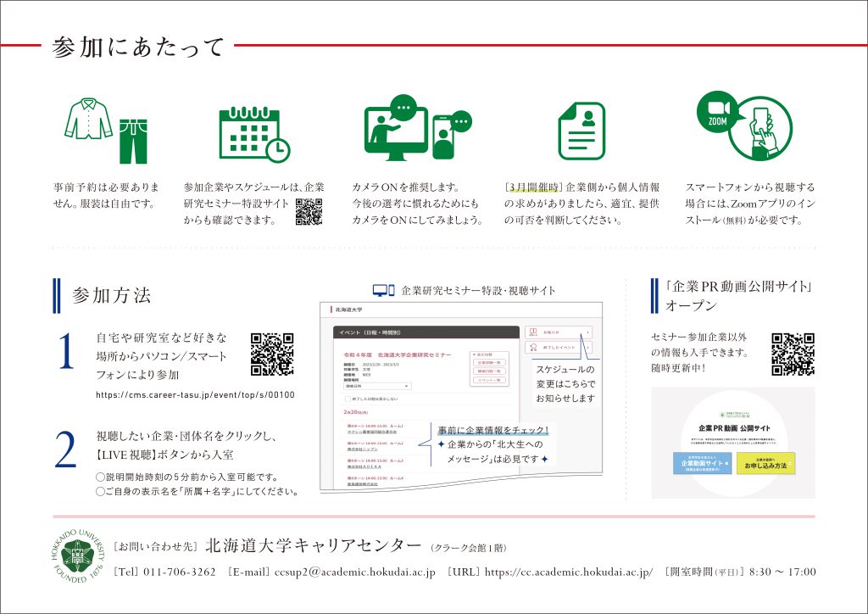Click the phone number 011-706-3262
The image size is (868, 614).
pyautogui.click(x=180, y=572)
